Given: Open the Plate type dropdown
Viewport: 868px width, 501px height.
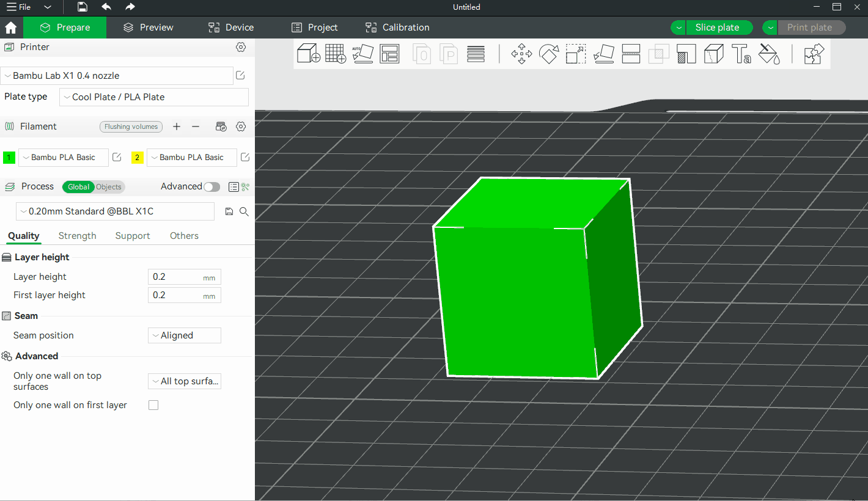Looking at the screenshot, I should [x=154, y=97].
